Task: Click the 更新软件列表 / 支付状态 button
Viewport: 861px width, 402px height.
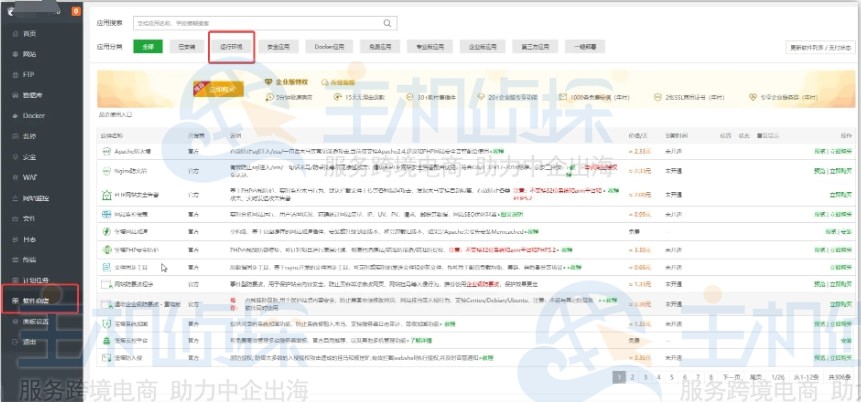Action: point(820,46)
